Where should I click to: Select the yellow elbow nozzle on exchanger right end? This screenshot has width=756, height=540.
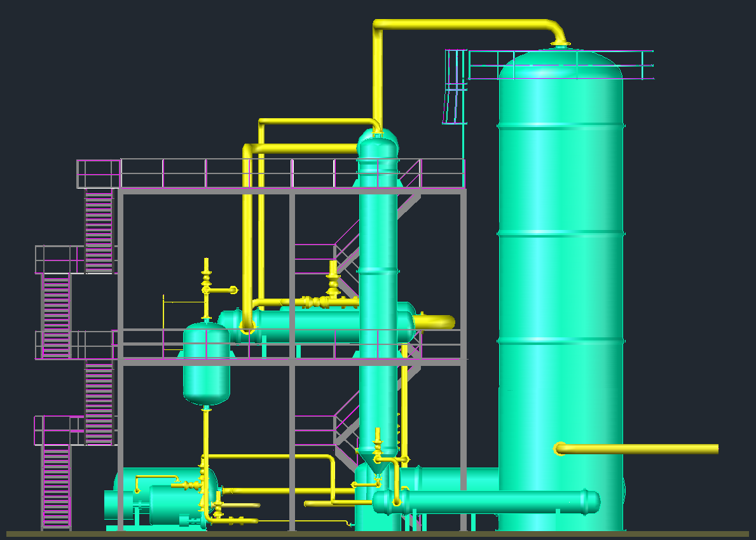[x=435, y=322]
